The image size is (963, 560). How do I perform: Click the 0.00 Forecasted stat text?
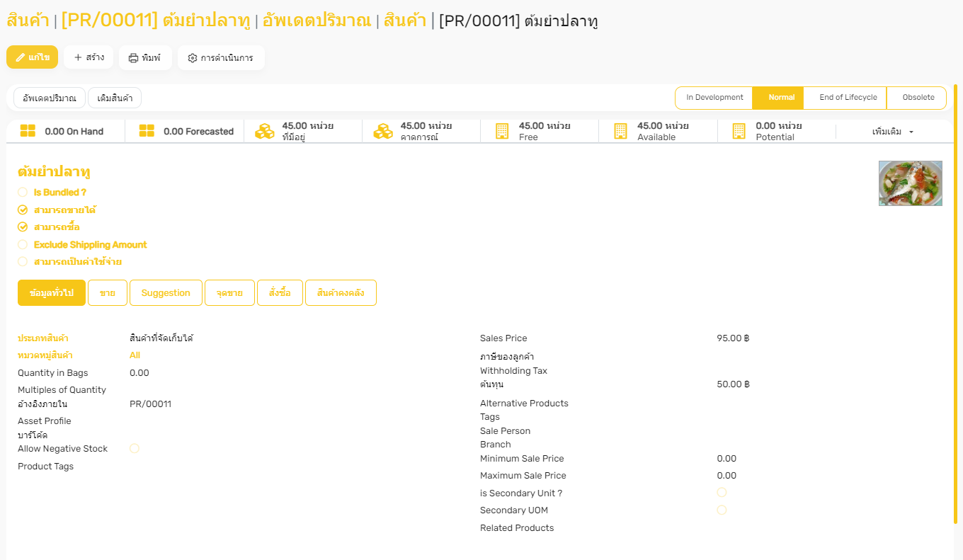pos(199,132)
